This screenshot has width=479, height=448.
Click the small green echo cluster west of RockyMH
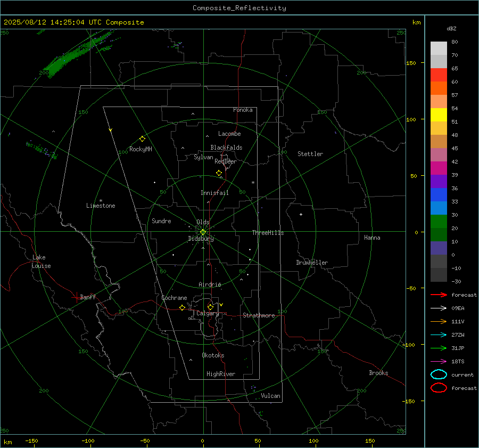42,150
